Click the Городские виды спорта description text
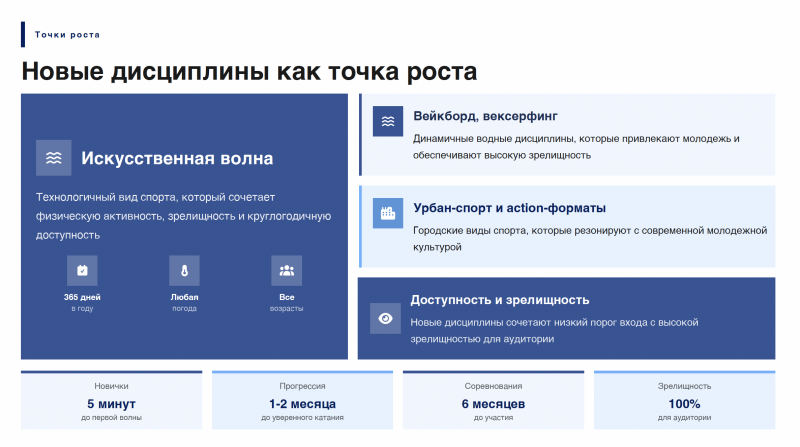The width and height of the screenshot is (800, 447). (x=590, y=238)
